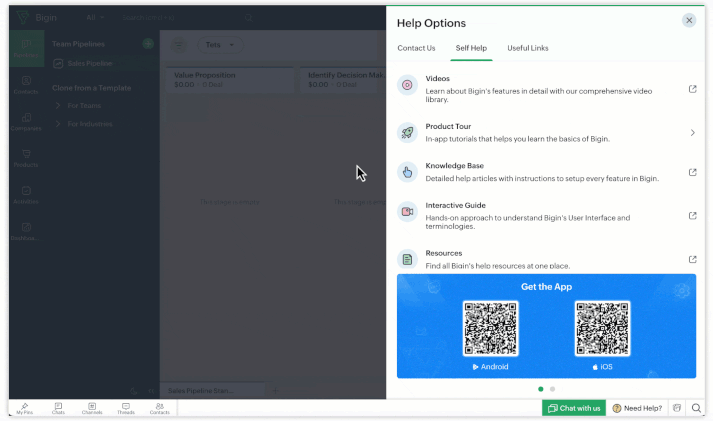The width and height of the screenshot is (713, 421).
Task: Open Contacts in bottom bar
Action: pyautogui.click(x=160, y=408)
